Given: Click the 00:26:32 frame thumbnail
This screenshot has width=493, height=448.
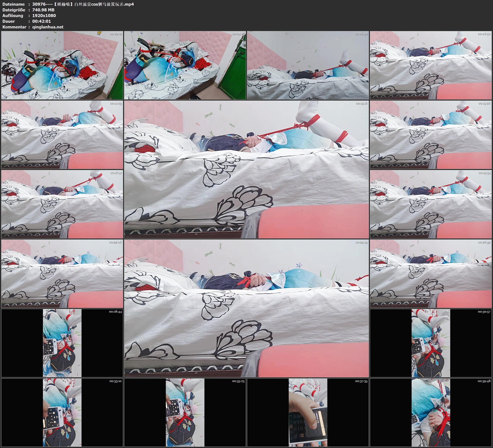Looking at the screenshot, I should (431, 273).
